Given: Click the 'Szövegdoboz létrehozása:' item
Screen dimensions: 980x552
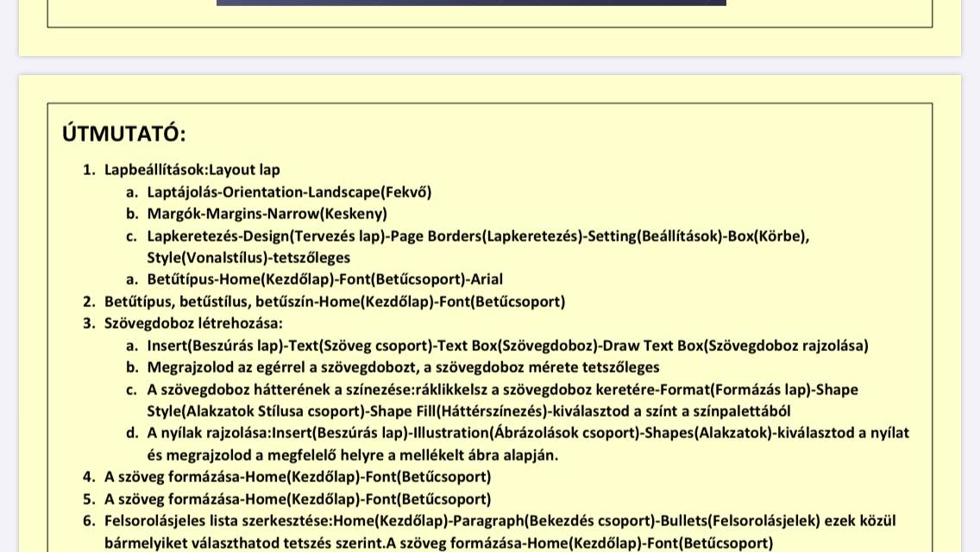Looking at the screenshot, I should pyautogui.click(x=193, y=323).
